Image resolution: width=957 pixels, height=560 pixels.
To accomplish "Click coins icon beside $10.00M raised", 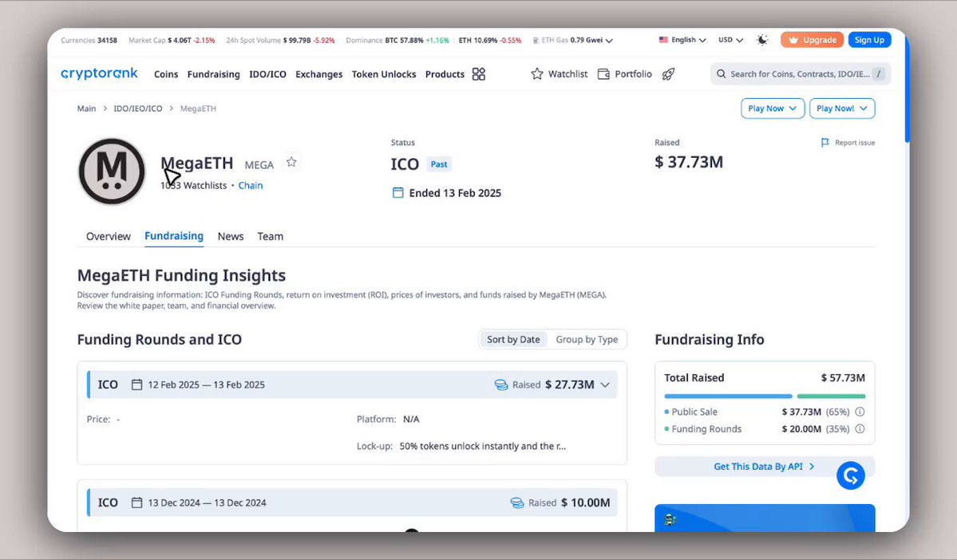I will (x=517, y=503).
